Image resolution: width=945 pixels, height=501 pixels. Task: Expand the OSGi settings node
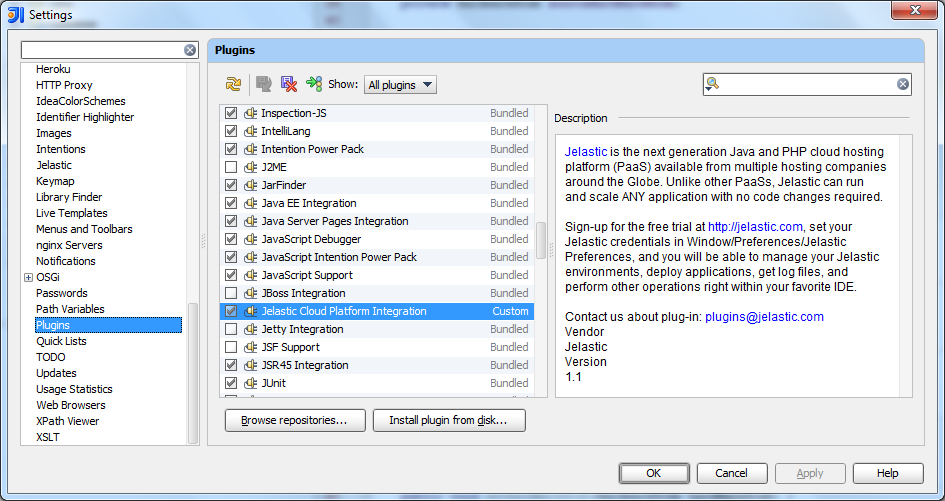28,278
